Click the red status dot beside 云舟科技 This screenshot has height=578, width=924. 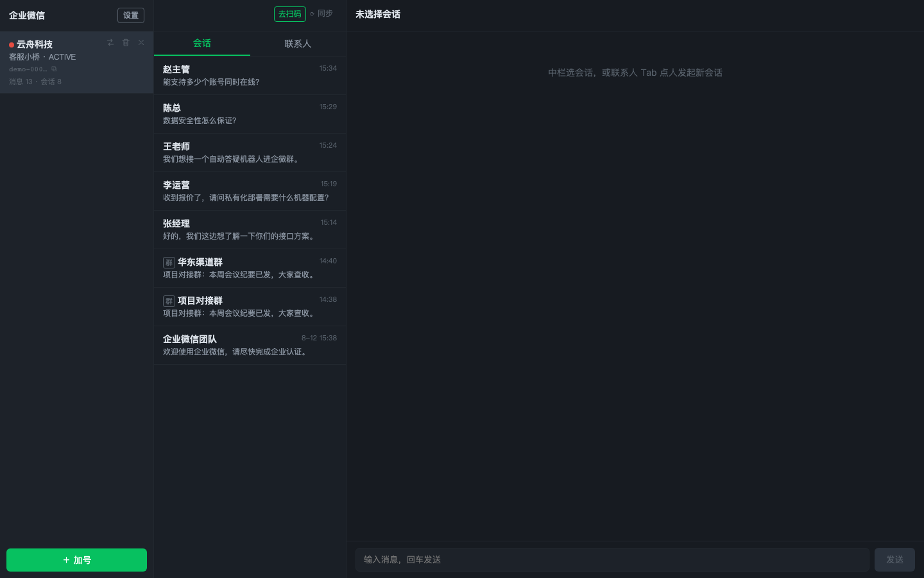(x=12, y=45)
